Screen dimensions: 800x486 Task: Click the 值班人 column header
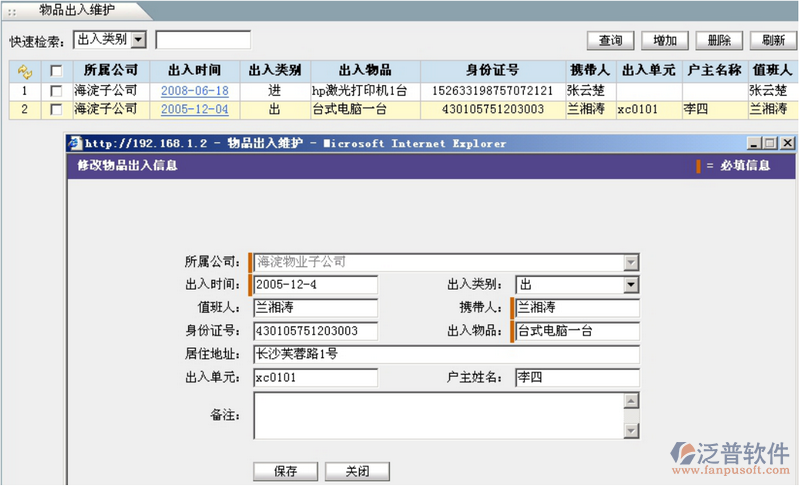click(x=772, y=70)
